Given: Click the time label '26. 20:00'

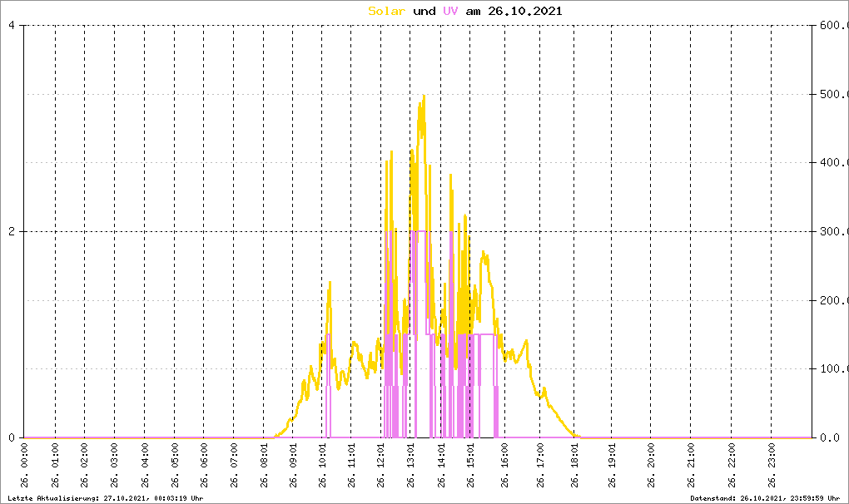Looking at the screenshot, I should pyautogui.click(x=651, y=466).
